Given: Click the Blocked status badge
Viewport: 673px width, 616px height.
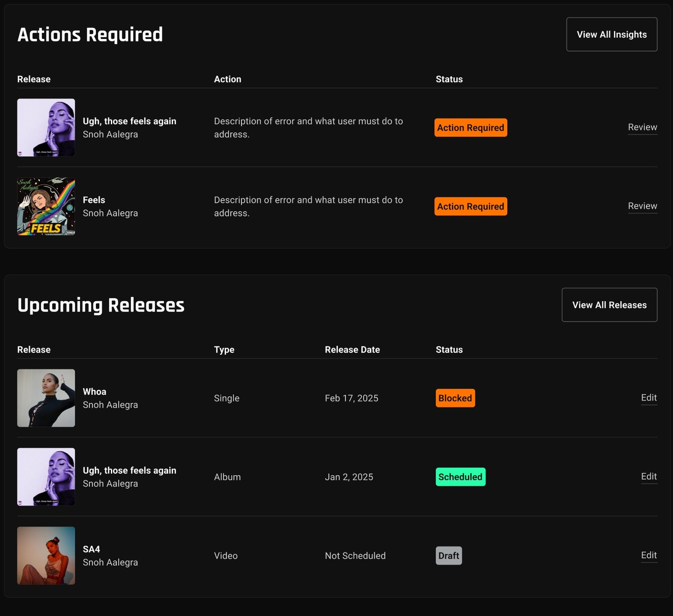Looking at the screenshot, I should click(x=455, y=398).
